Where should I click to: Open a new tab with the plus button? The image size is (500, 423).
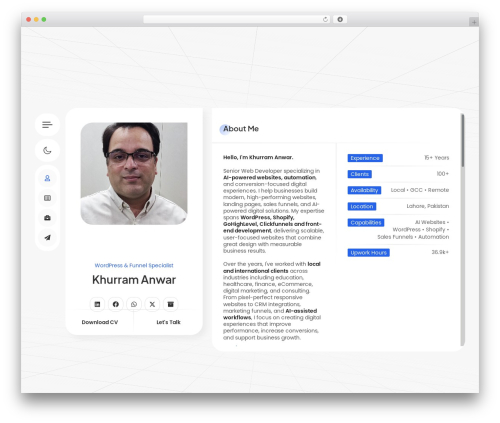click(474, 22)
